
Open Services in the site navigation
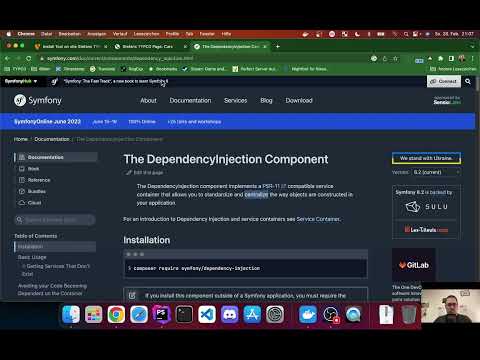(236, 100)
